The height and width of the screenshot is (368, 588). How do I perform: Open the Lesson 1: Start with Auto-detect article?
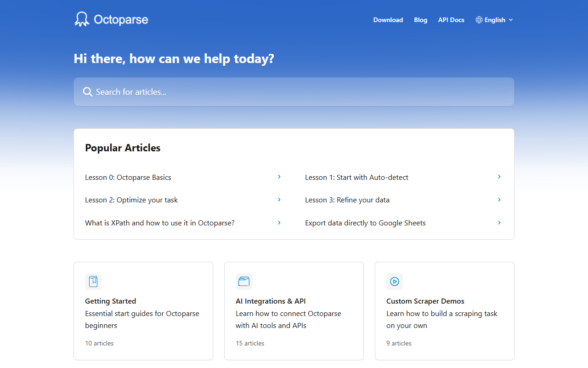(x=357, y=178)
